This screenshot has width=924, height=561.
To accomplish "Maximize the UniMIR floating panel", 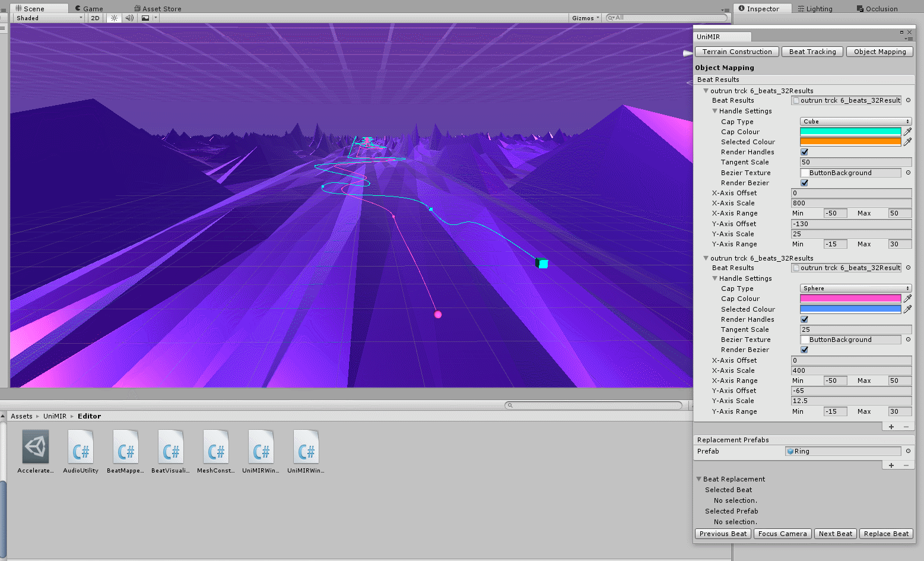I will (901, 32).
